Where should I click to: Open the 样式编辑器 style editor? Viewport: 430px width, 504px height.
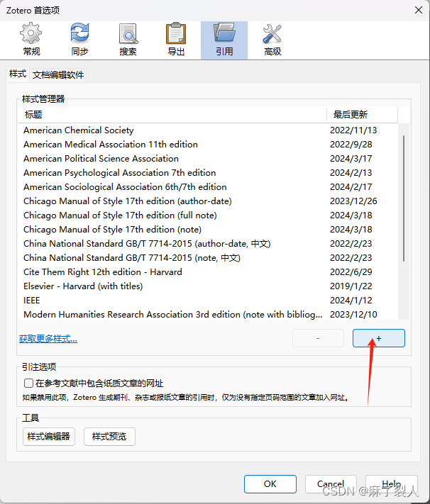[x=49, y=437]
